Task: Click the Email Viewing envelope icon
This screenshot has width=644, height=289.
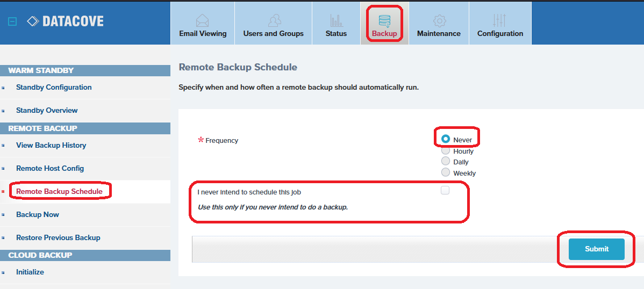Action: coord(203,20)
